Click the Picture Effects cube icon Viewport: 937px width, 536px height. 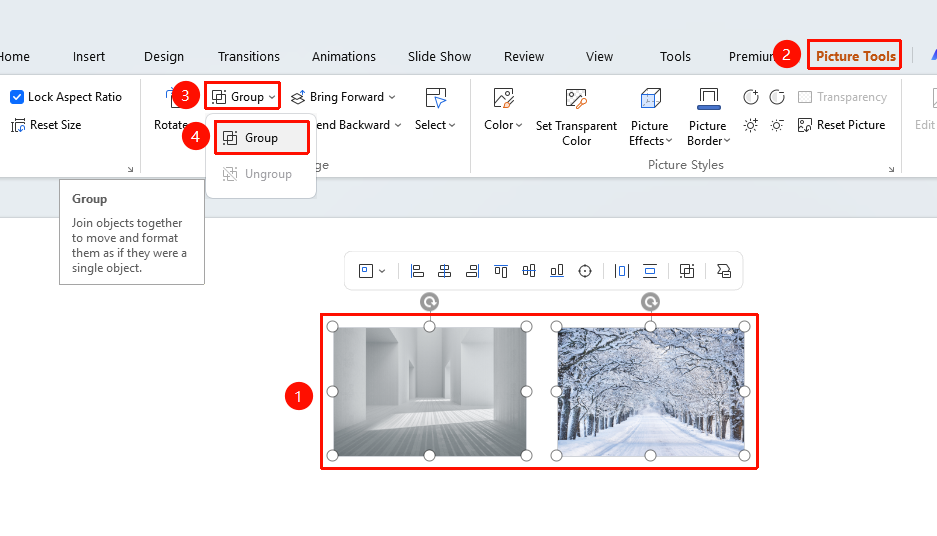(650, 98)
